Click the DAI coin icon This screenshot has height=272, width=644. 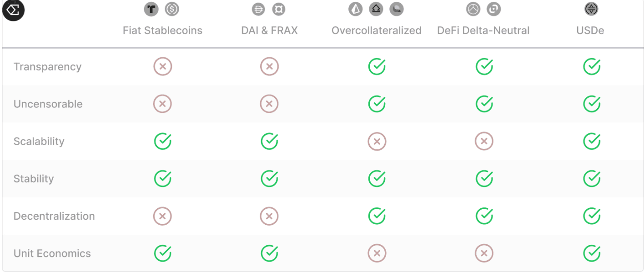[258, 9]
